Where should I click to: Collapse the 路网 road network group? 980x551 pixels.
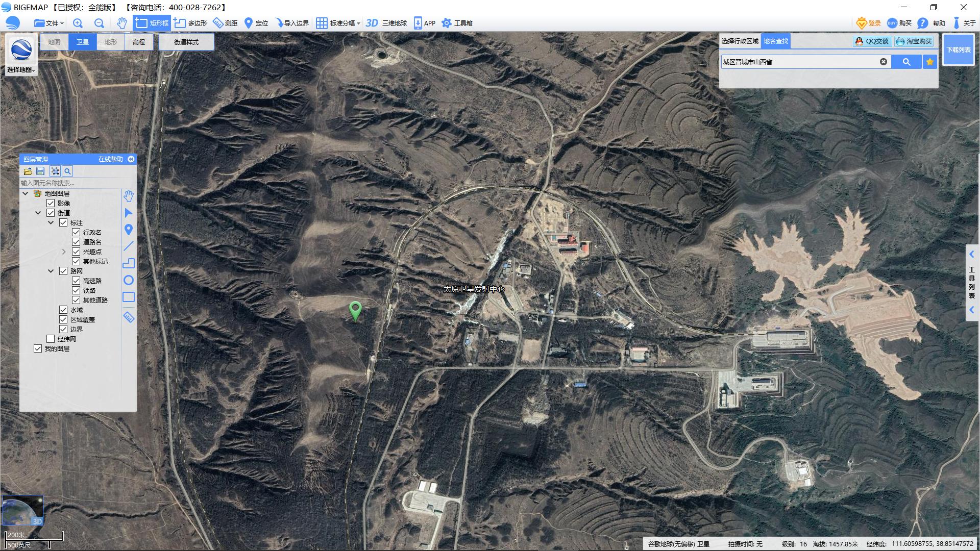pos(51,271)
